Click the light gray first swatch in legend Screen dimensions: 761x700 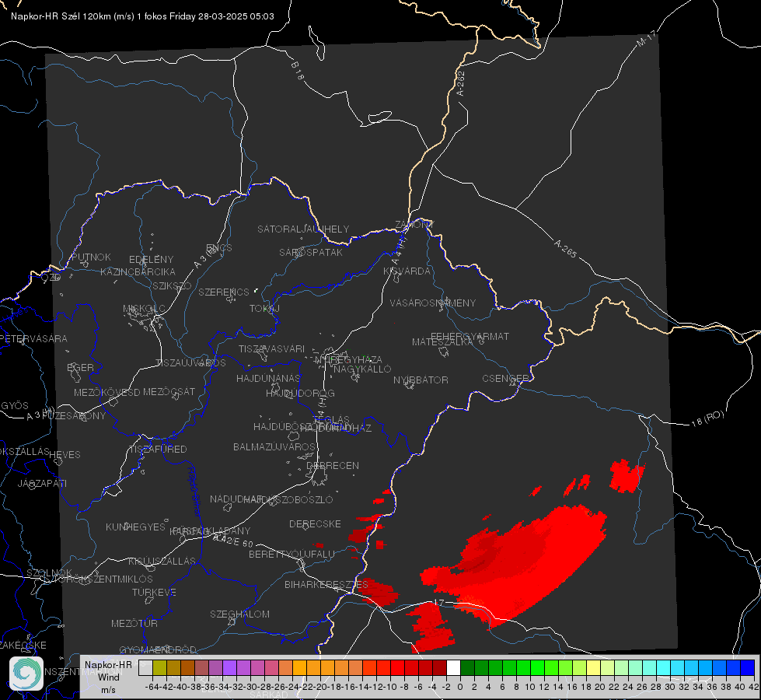click(x=145, y=668)
